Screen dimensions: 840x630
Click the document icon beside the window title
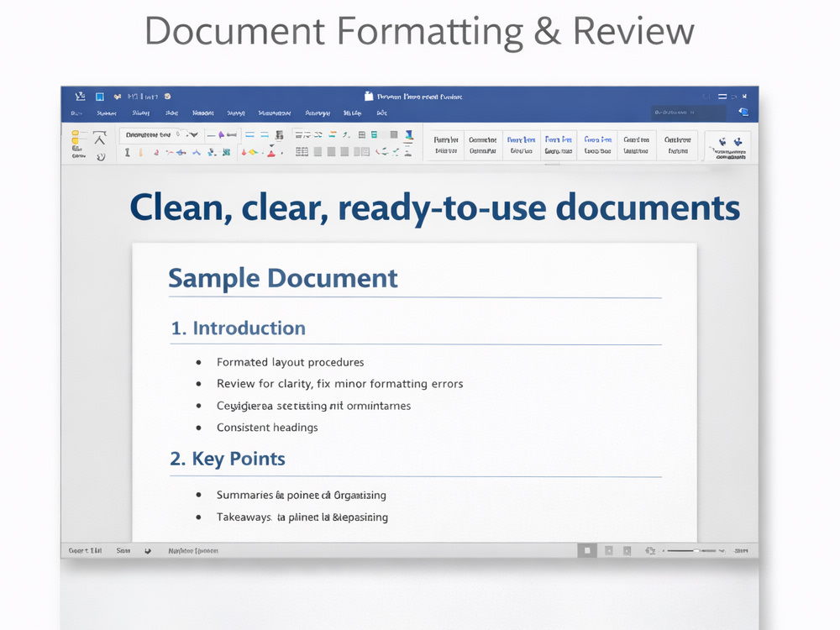pos(369,96)
